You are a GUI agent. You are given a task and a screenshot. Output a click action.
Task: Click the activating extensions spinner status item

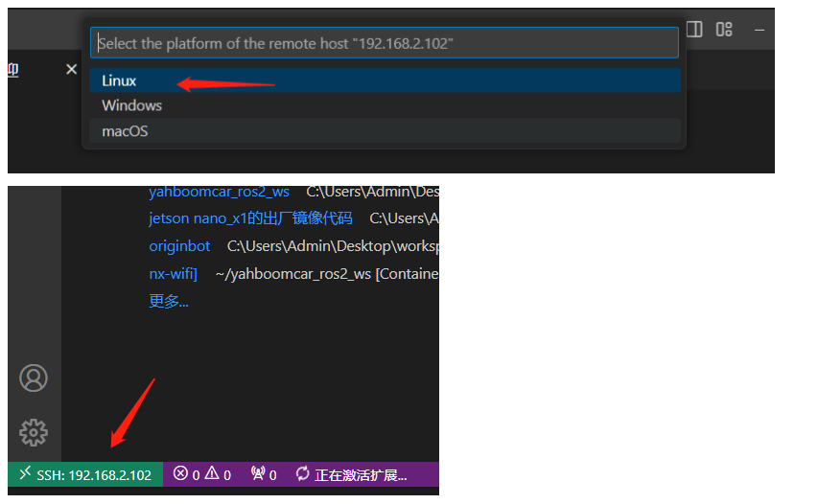pyautogui.click(x=351, y=475)
